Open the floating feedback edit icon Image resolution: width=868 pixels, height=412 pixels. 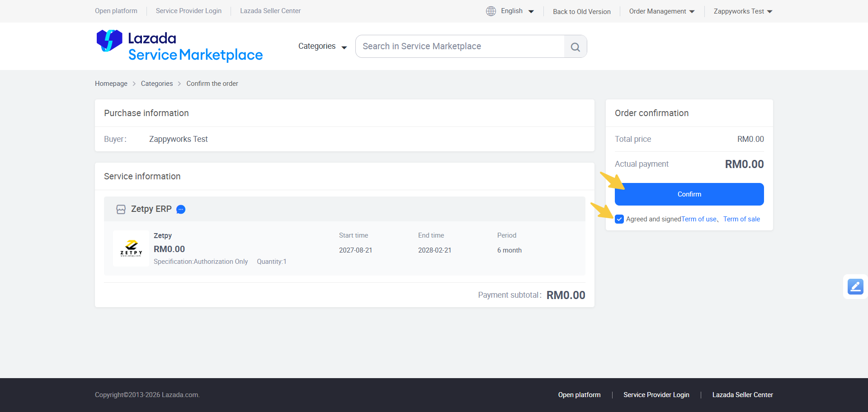click(x=855, y=286)
